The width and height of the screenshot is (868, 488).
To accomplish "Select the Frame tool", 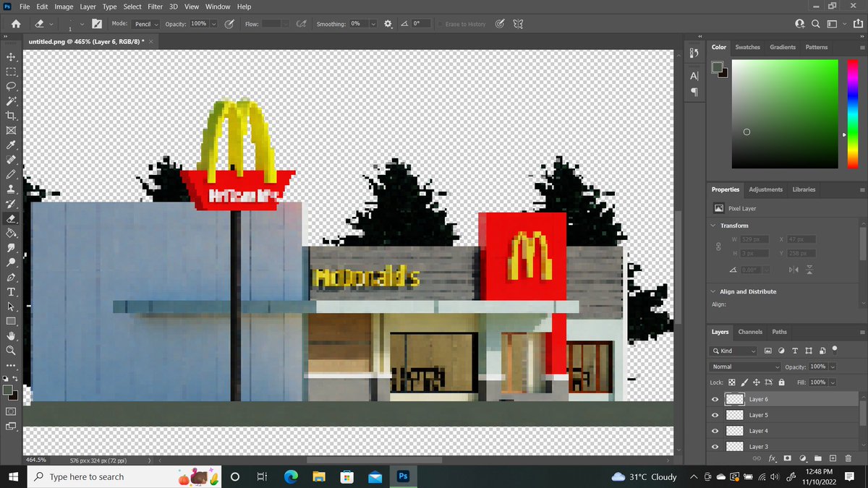I will pyautogui.click(x=11, y=131).
